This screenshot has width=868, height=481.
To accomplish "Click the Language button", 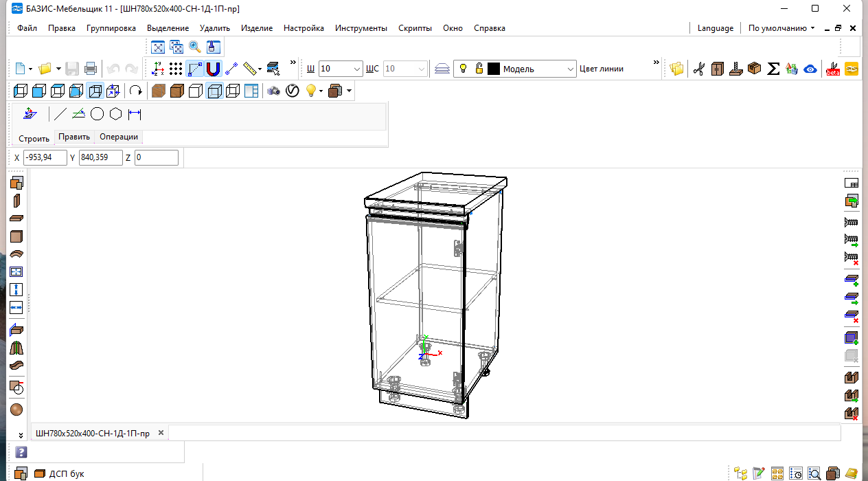I will 715,28.
